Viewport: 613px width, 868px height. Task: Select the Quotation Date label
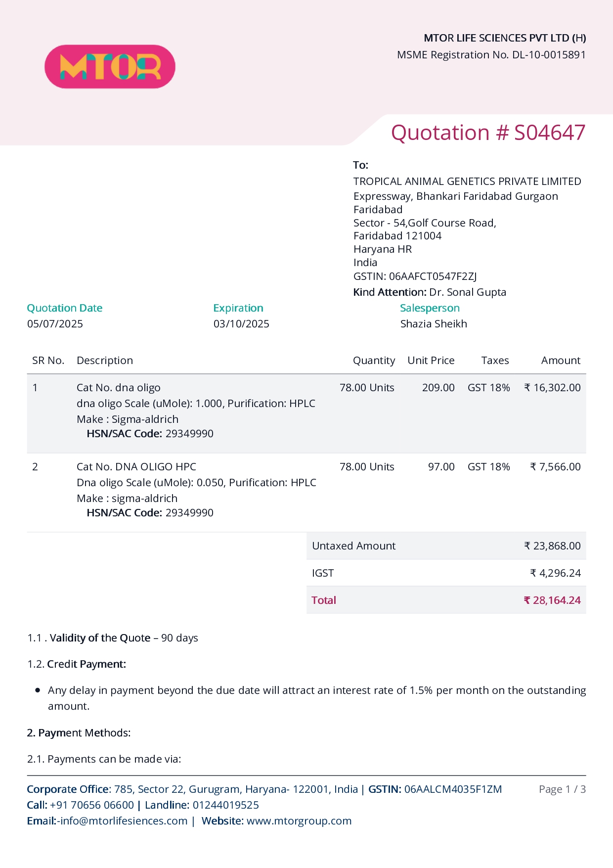point(65,308)
